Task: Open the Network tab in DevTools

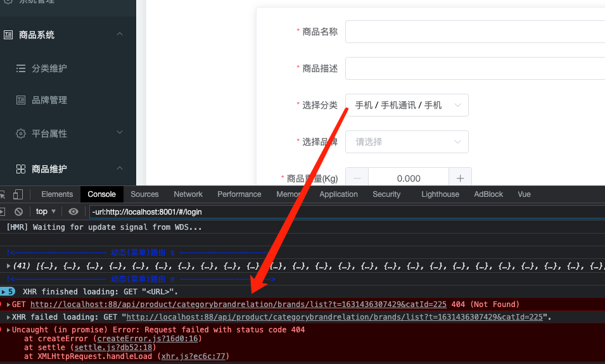Action: [188, 194]
